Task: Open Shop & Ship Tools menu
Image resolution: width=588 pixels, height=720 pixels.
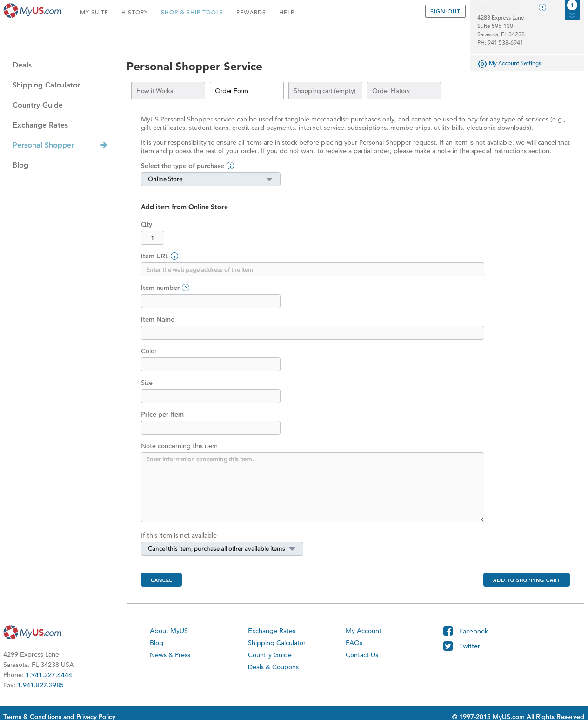Action: click(x=192, y=13)
